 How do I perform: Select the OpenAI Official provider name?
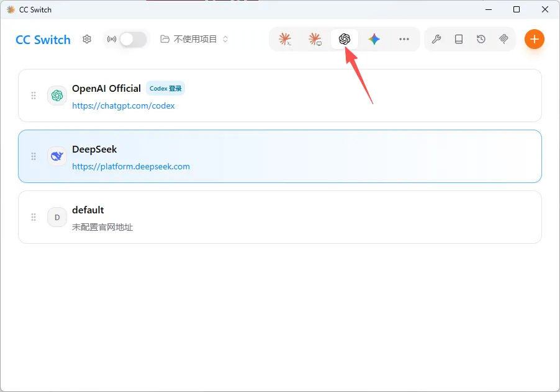(106, 88)
